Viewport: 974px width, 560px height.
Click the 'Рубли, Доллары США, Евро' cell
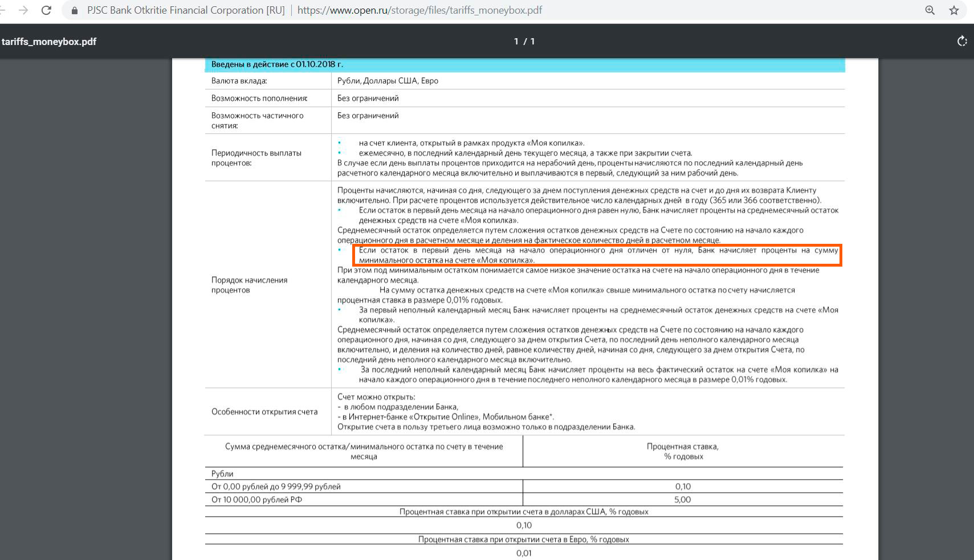click(388, 81)
